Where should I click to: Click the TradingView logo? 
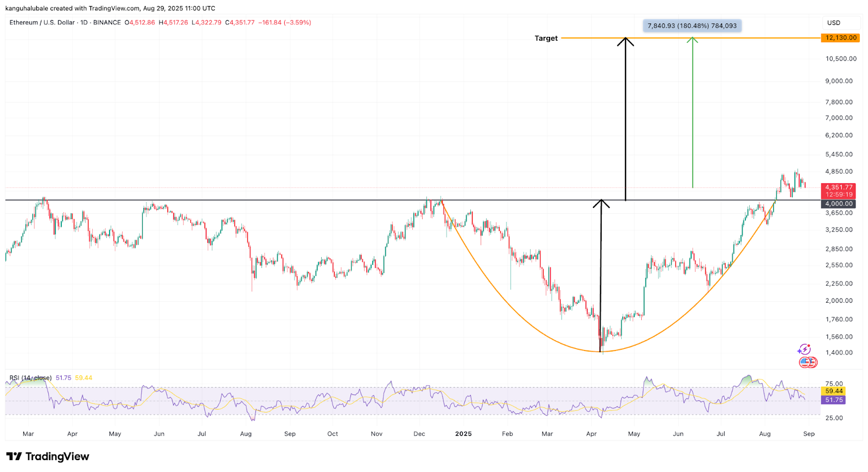(48, 456)
